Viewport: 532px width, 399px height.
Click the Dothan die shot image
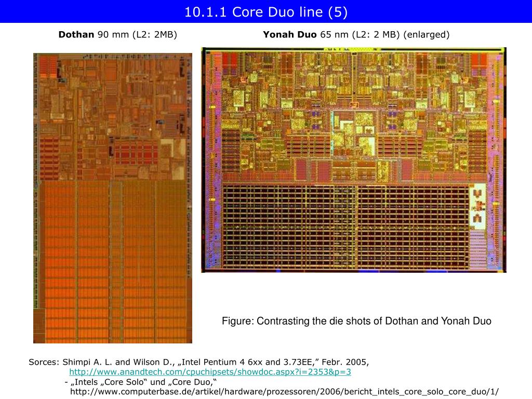pyautogui.click(x=113, y=198)
